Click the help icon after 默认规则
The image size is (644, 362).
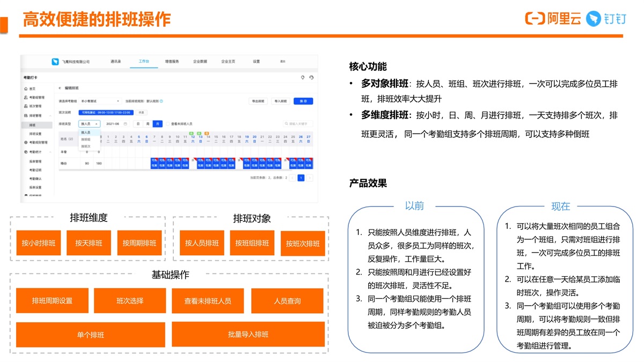click(162, 101)
